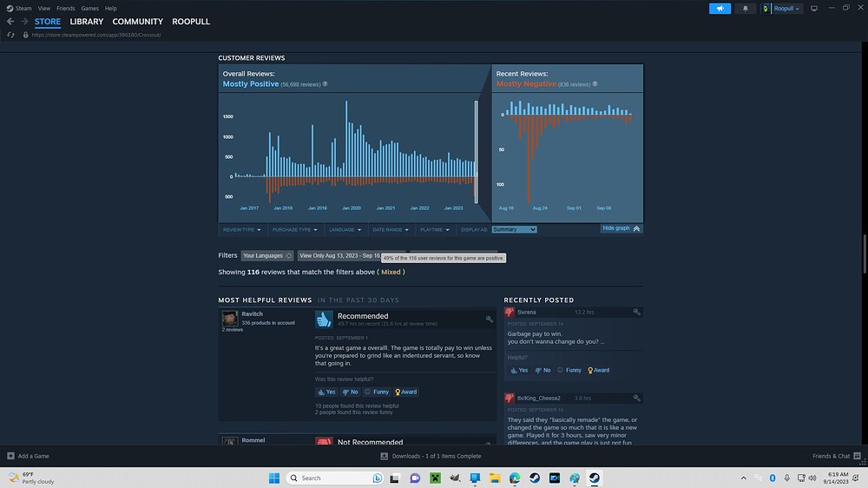Image resolution: width=868 pixels, height=488 pixels.
Task: Click the store URL address field
Action: (x=96, y=35)
